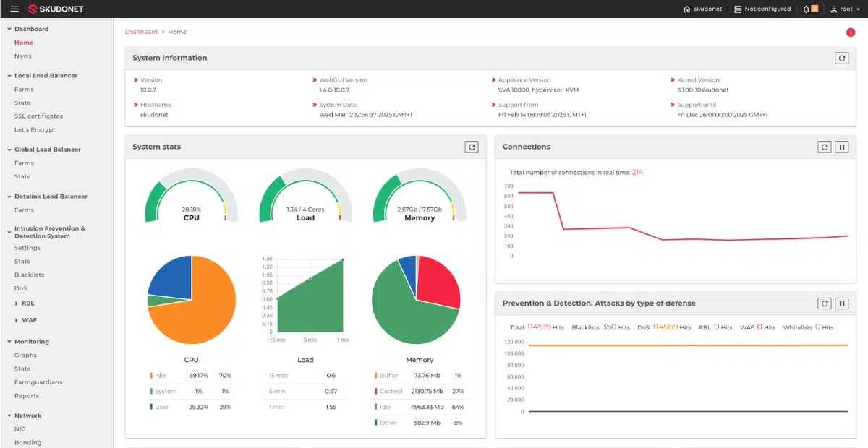
Task: Refresh the Prevention & Detection chart
Action: pyautogui.click(x=825, y=303)
